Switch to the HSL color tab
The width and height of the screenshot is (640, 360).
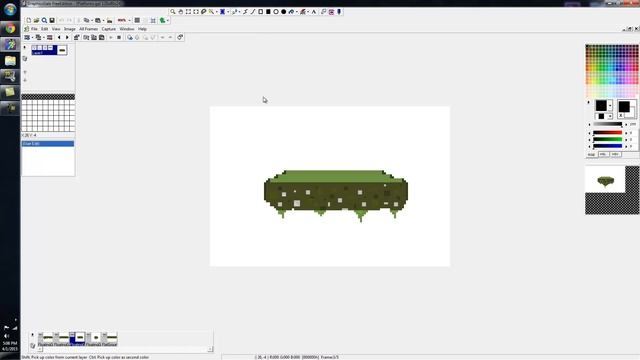point(603,154)
